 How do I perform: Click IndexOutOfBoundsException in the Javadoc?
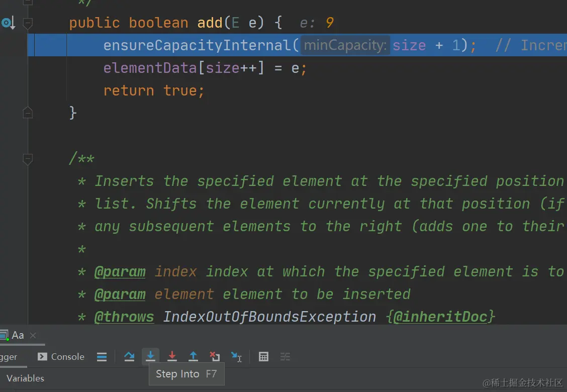[269, 317]
